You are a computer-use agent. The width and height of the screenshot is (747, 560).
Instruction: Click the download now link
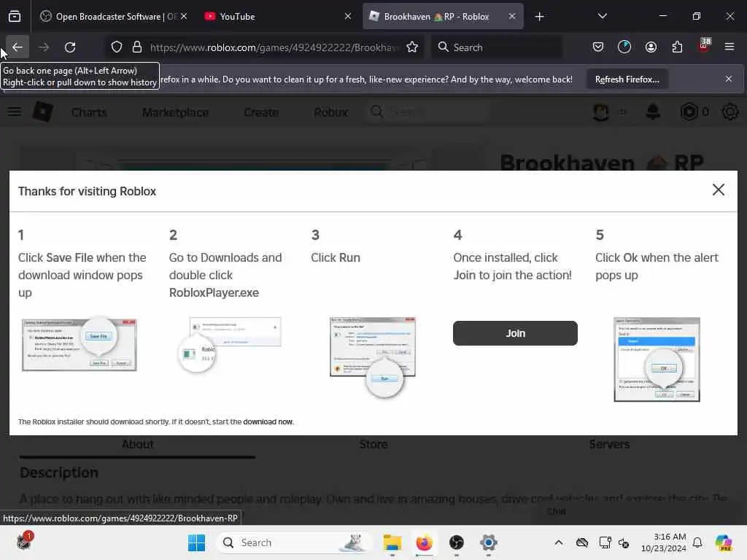268,422
